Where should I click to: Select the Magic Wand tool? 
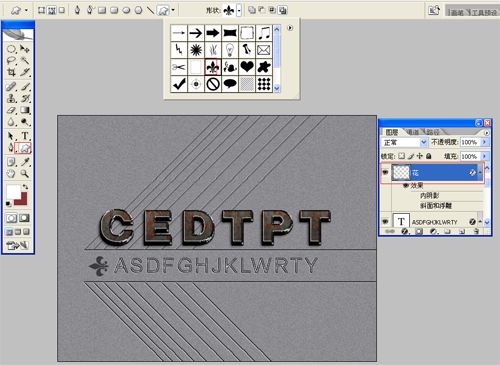(x=24, y=61)
